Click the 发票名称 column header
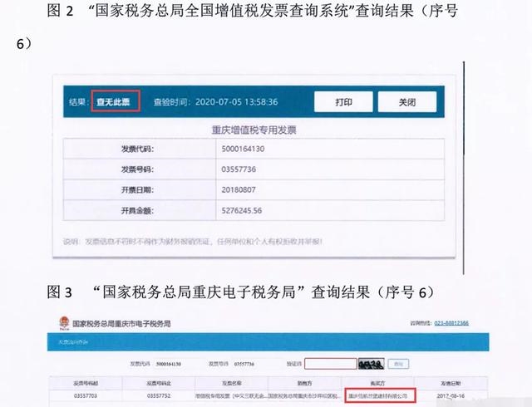 pyautogui.click(x=232, y=383)
